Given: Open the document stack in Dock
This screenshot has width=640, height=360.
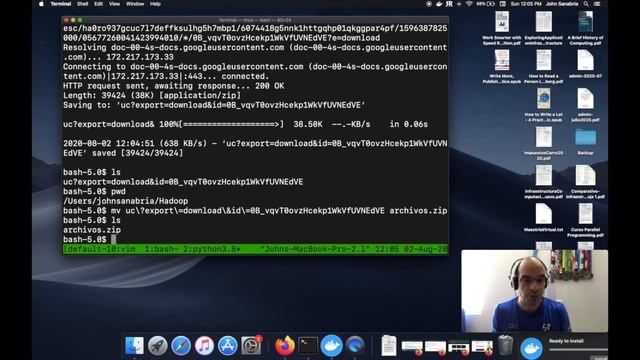Looking at the screenshot, I should (389, 346).
